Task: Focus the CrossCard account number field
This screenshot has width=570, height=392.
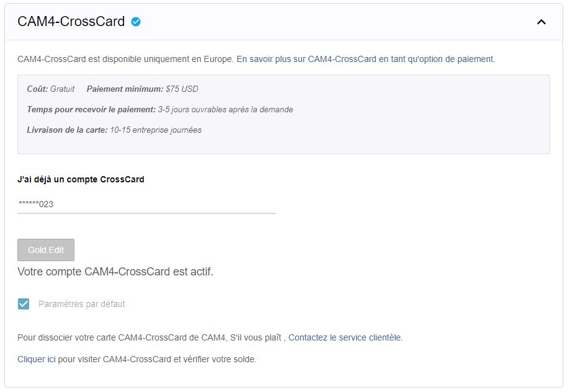Action: (x=146, y=204)
